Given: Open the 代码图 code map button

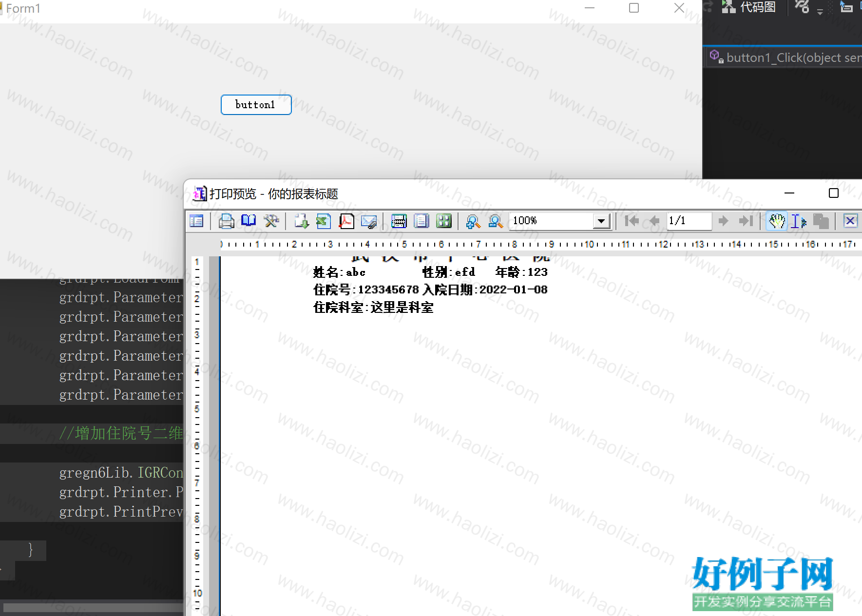Looking at the screenshot, I should [x=749, y=7].
